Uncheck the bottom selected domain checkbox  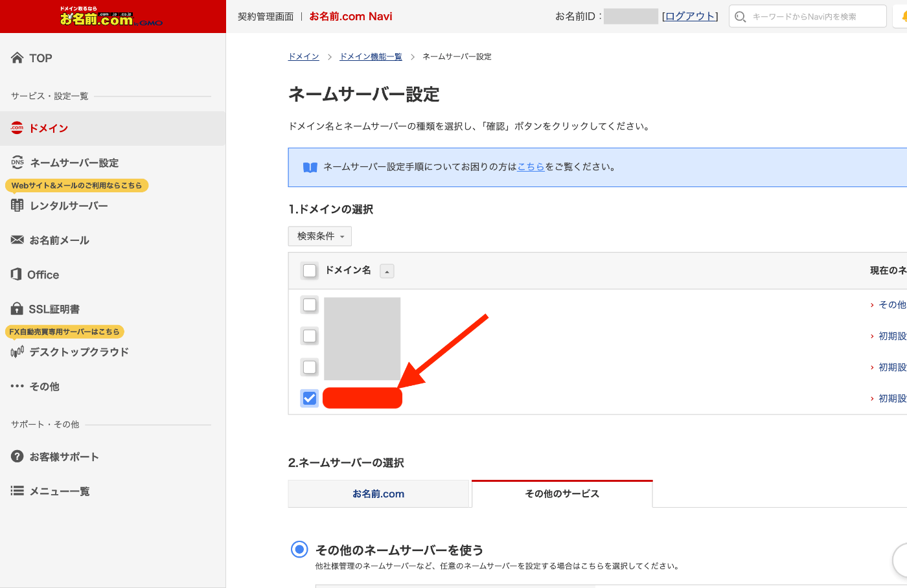point(309,398)
